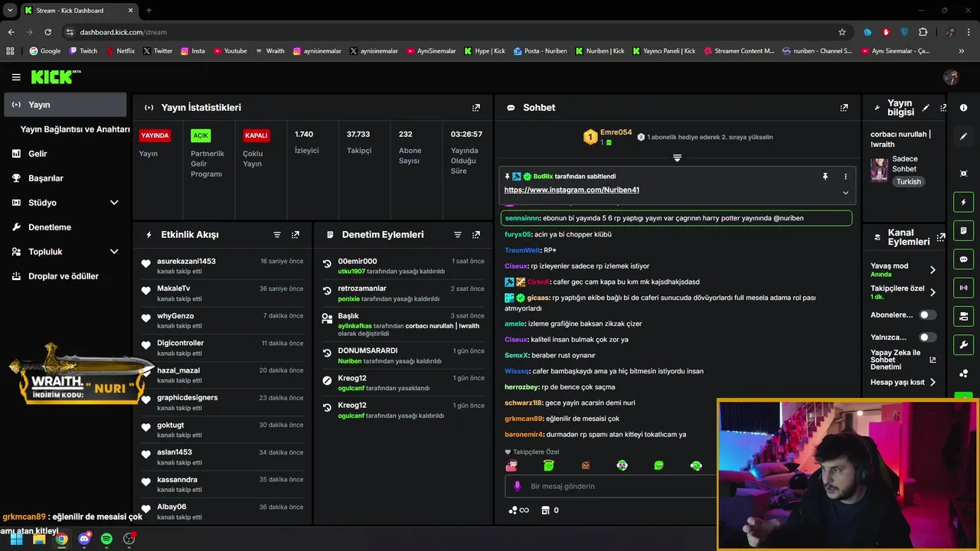Image resolution: width=980 pixels, height=551 pixels.
Task: Edit the stream info with the pencil in Yayın bilgisi
Action: coord(926,108)
